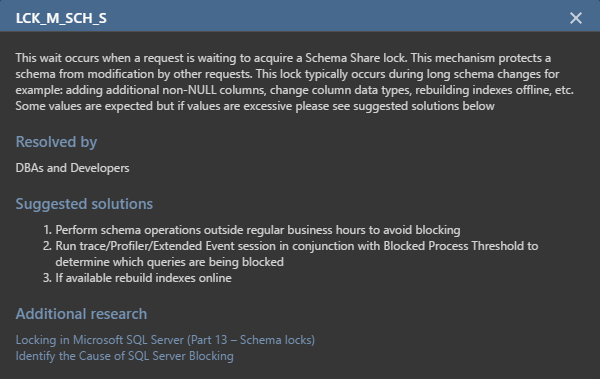The image size is (600, 379).
Task: Click the number 1 list marker
Action: click(47, 230)
